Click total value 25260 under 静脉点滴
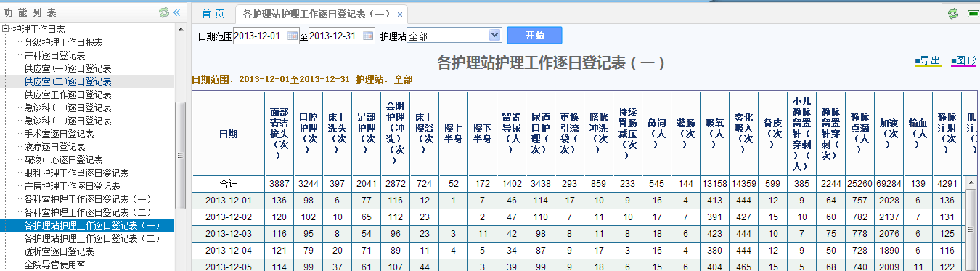 [859, 184]
